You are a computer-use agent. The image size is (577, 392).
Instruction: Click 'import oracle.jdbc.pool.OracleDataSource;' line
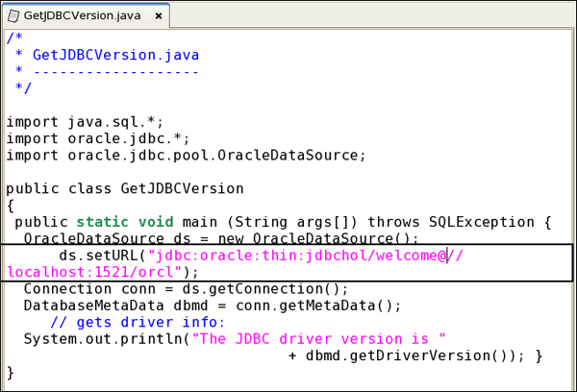pos(187,156)
